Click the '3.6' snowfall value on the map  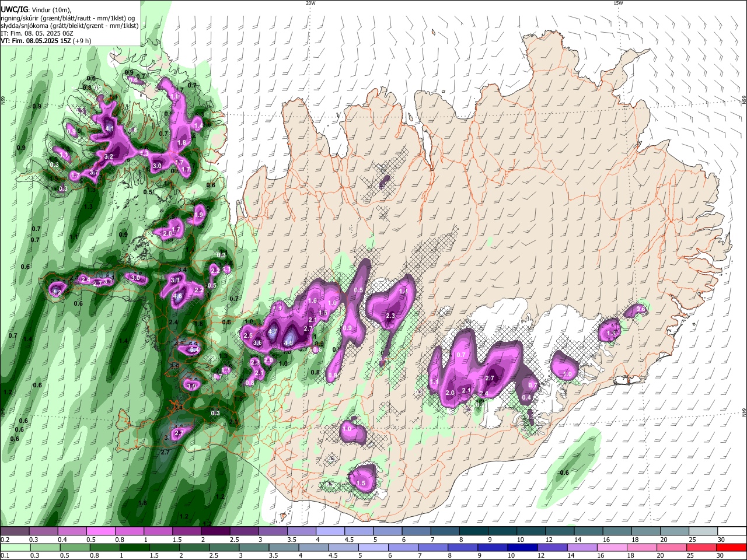[x=257, y=342]
